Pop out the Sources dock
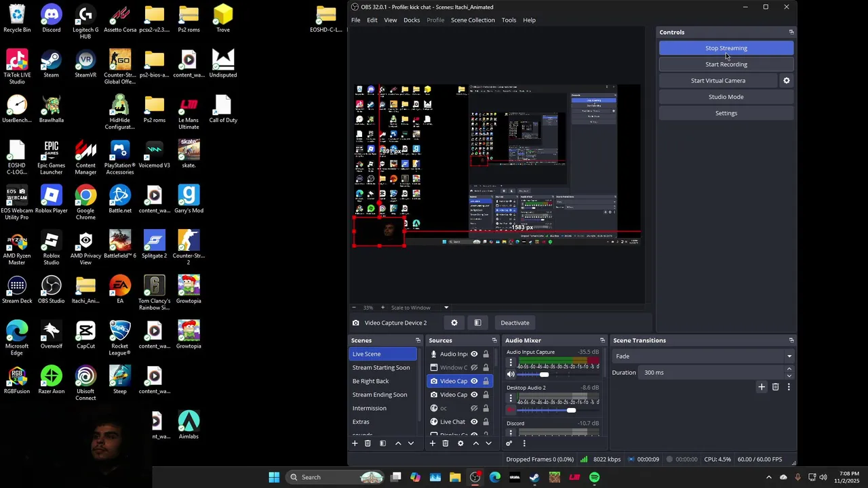 point(494,340)
